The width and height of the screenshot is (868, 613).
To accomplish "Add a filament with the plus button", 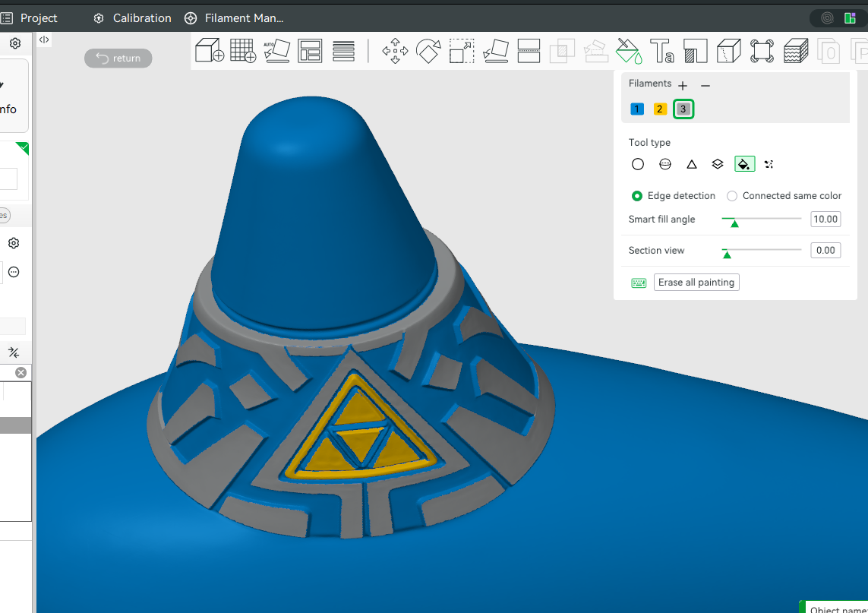I will 683,85.
